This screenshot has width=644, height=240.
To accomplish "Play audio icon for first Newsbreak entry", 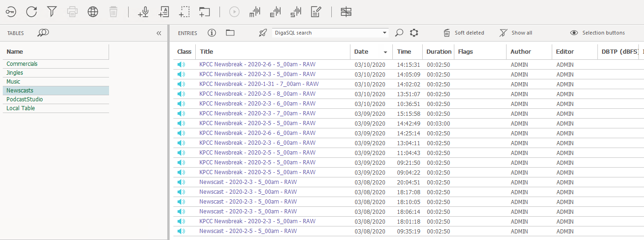I will click(x=181, y=64).
